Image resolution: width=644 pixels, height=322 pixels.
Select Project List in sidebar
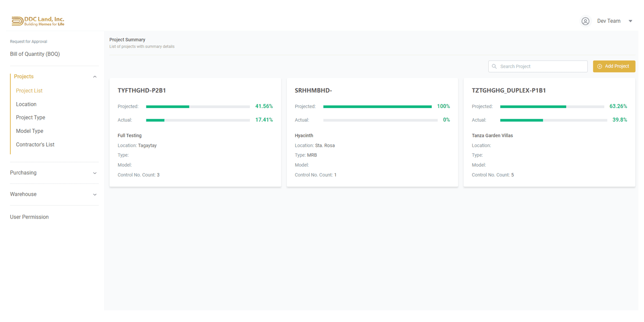(x=29, y=91)
